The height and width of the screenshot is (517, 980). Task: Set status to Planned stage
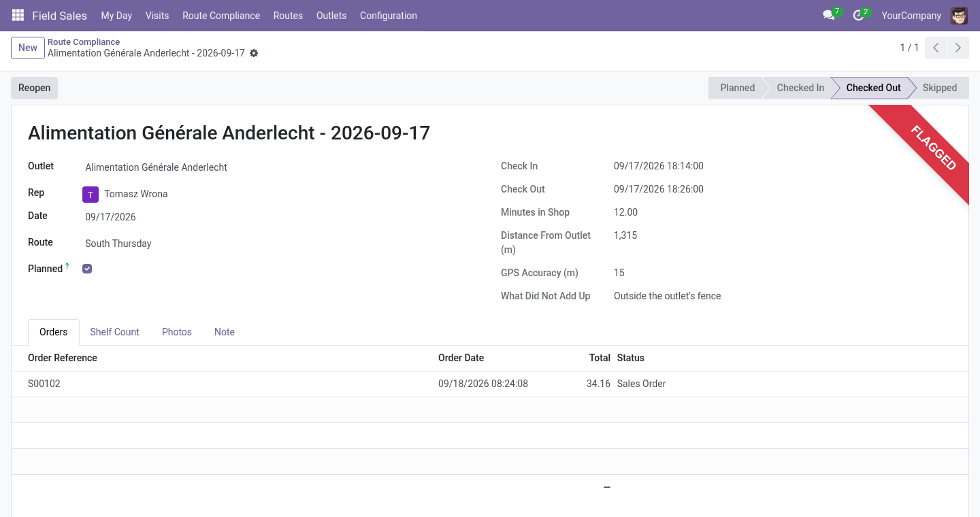[737, 88]
